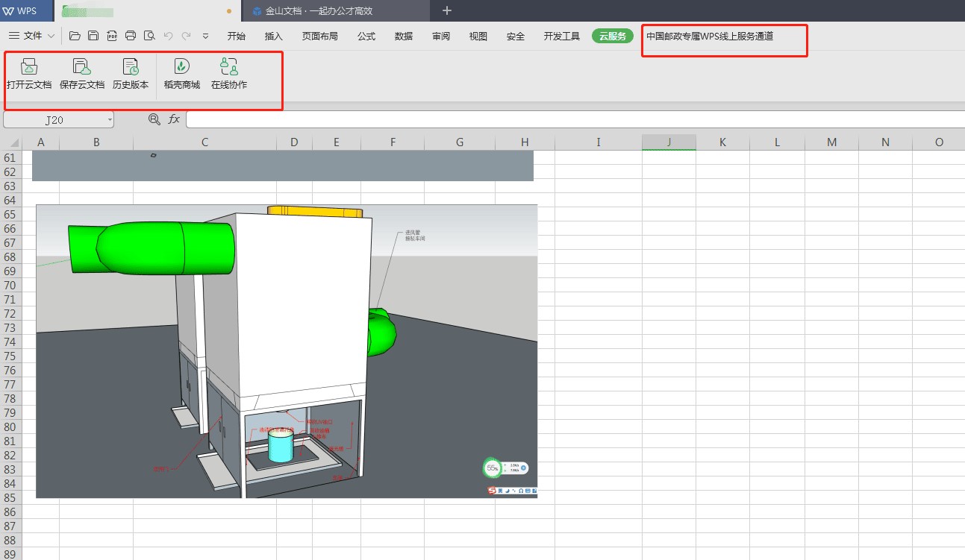Screen dimensions: 965x560
Task: Switch to the 开始 tab
Action: (237, 36)
